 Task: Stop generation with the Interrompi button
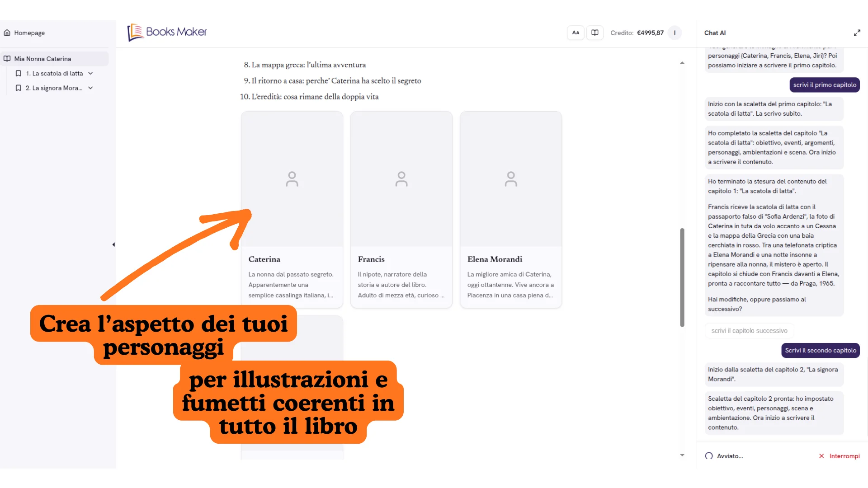[x=840, y=456]
